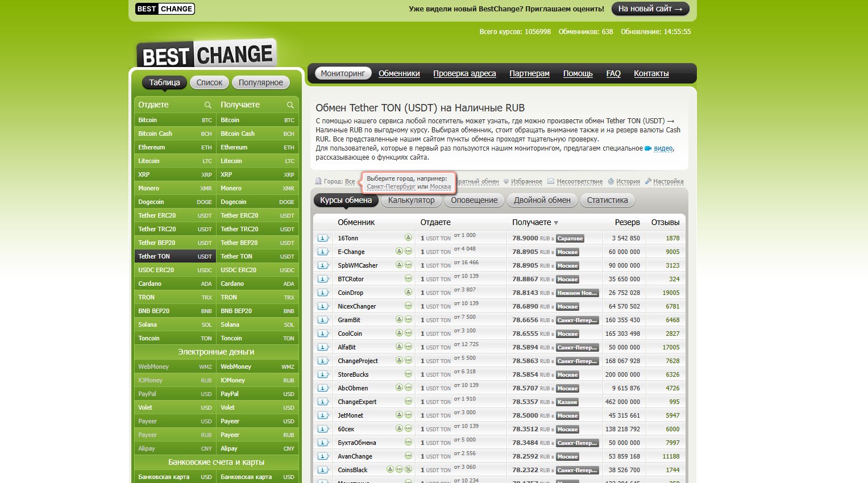This screenshot has height=483, width=868.
Task: Click the person badge in 16Tonn row
Action: (408, 238)
